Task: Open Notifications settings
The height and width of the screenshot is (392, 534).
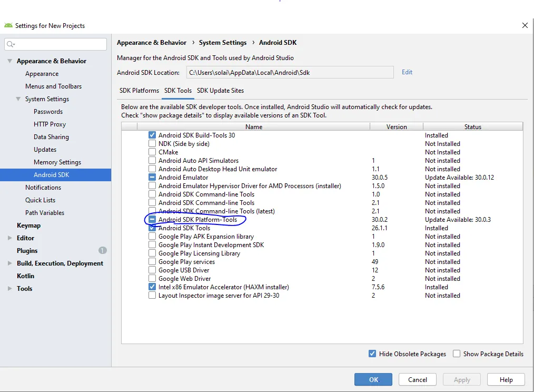Action: tap(43, 188)
